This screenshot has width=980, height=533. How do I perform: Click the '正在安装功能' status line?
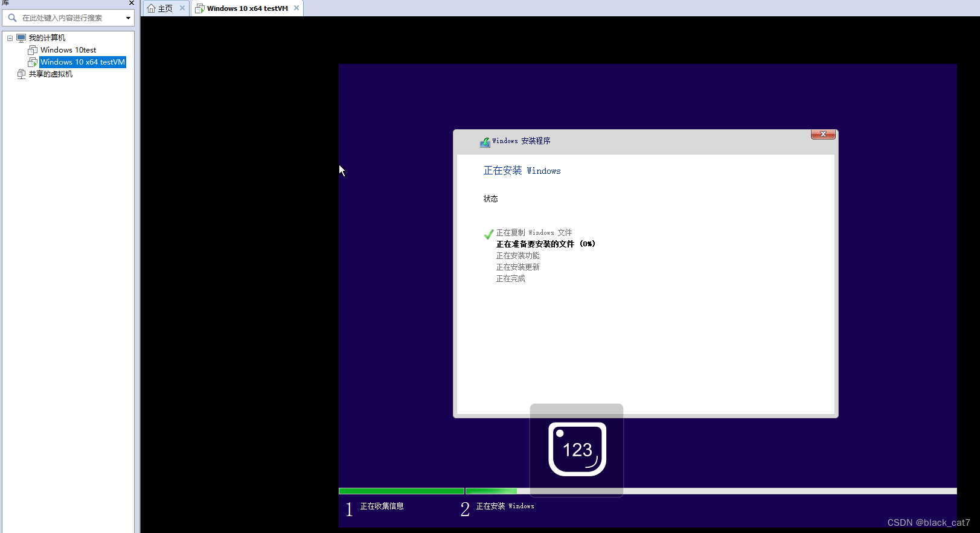point(518,255)
